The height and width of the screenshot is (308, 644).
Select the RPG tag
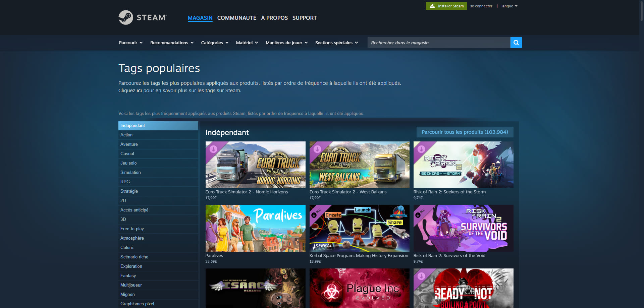[x=158, y=182]
